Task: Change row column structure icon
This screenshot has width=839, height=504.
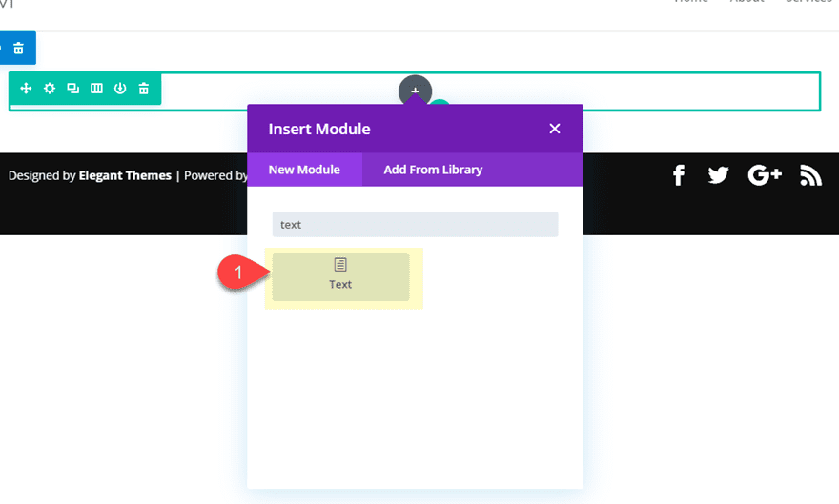Action: 96,89
